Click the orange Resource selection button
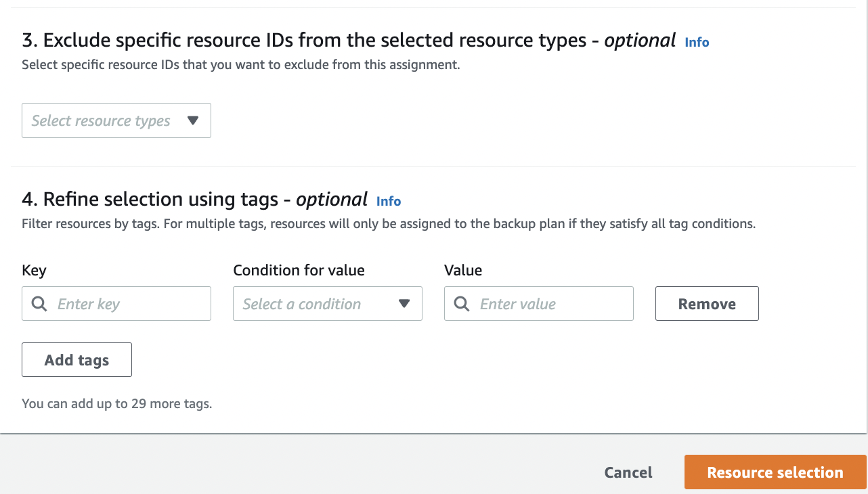The height and width of the screenshot is (494, 868). (775, 472)
